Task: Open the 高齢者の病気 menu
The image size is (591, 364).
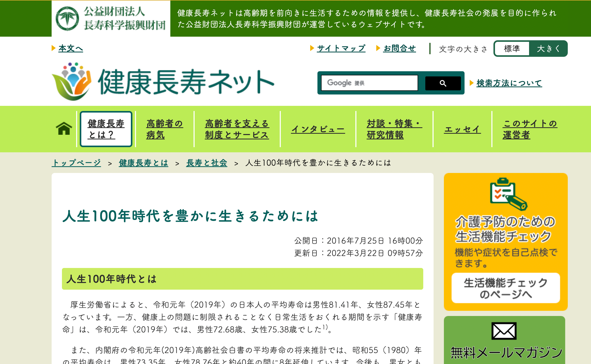Action: point(164,129)
